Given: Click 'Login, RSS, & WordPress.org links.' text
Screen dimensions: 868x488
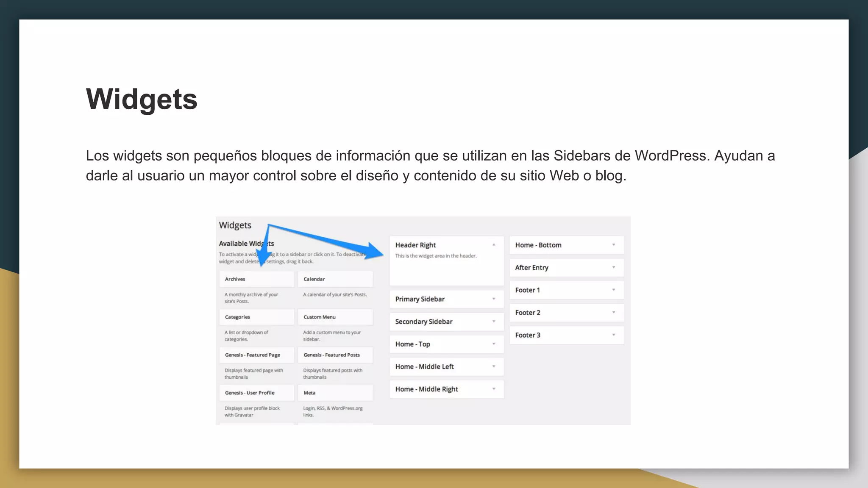Looking at the screenshot, I should point(333,411).
